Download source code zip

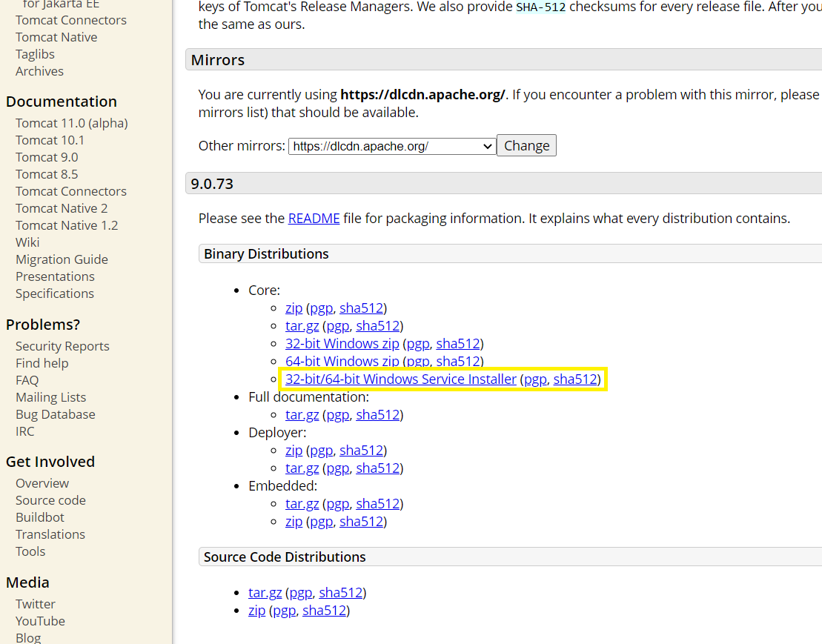click(x=256, y=611)
